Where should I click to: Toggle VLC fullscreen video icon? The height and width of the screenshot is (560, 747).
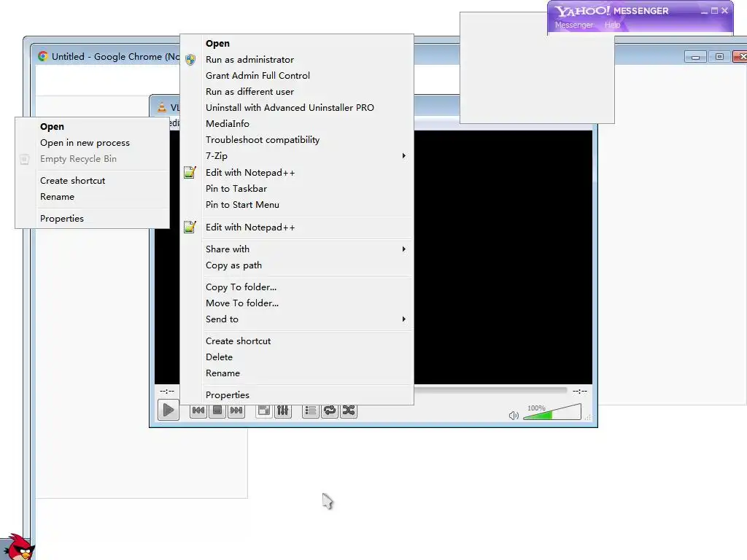[x=263, y=410]
